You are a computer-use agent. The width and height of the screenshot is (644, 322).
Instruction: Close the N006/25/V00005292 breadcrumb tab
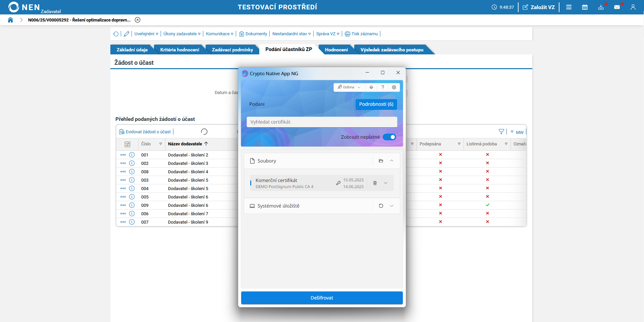pos(138,20)
